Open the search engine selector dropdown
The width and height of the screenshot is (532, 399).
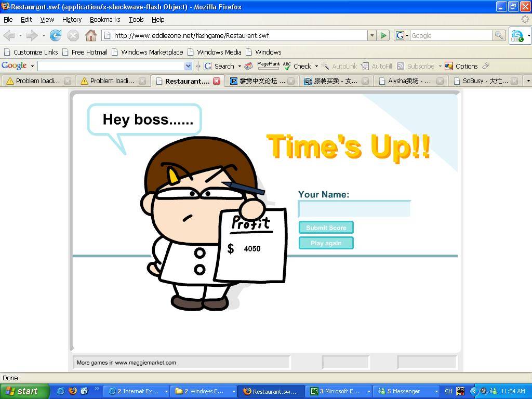coord(402,35)
